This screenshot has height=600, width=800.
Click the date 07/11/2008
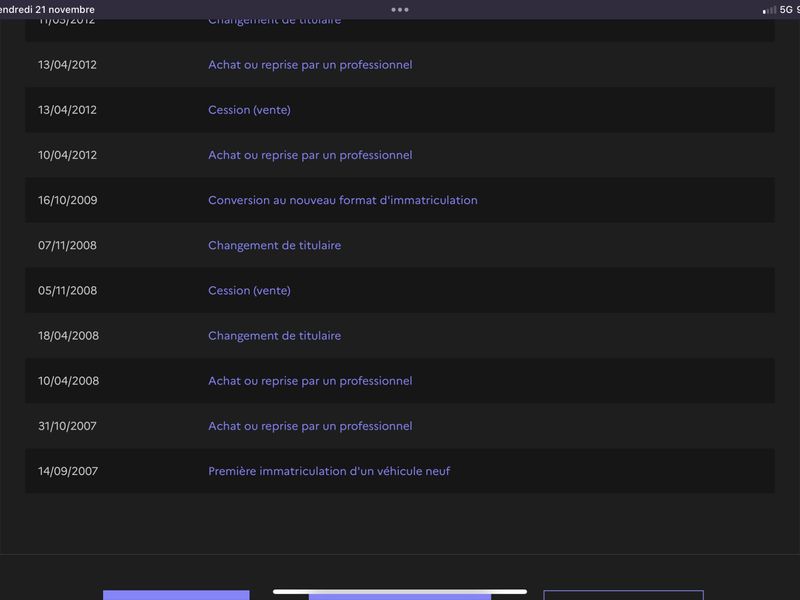(67, 245)
